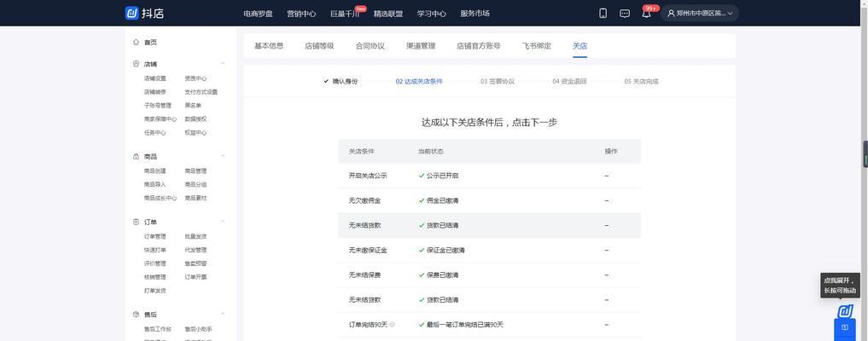Collapse the 售后 sidebar section chevron
The width and height of the screenshot is (868, 341).
click(223, 314)
